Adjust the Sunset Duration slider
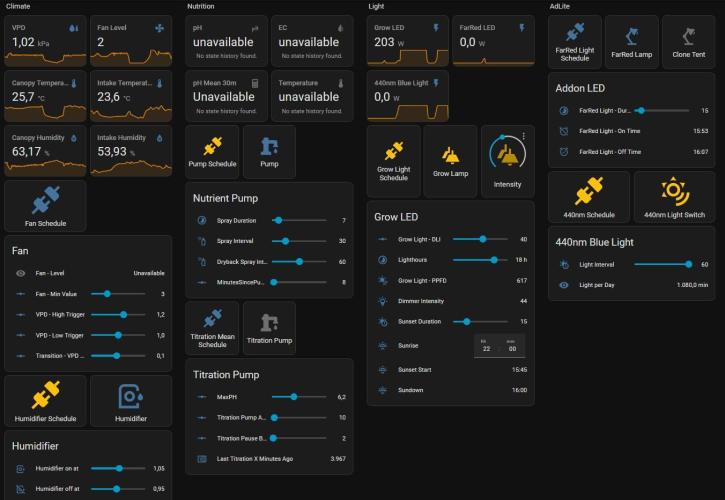 click(x=480, y=321)
